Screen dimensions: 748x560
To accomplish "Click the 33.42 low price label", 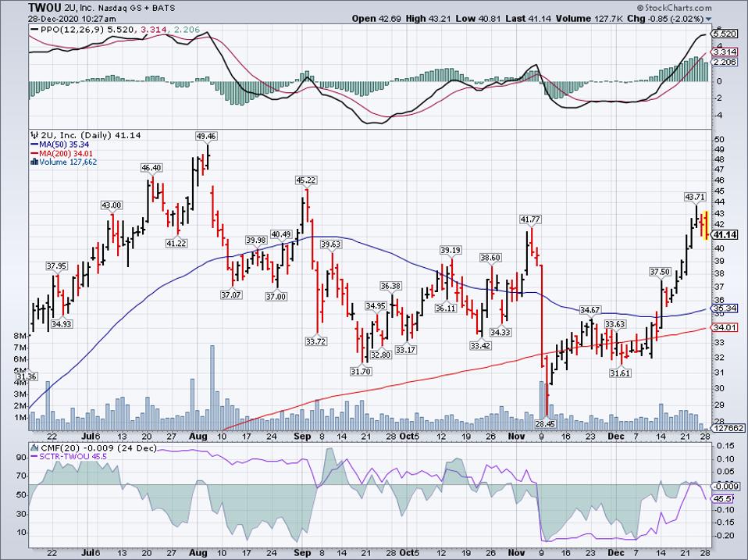I will click(x=480, y=345).
